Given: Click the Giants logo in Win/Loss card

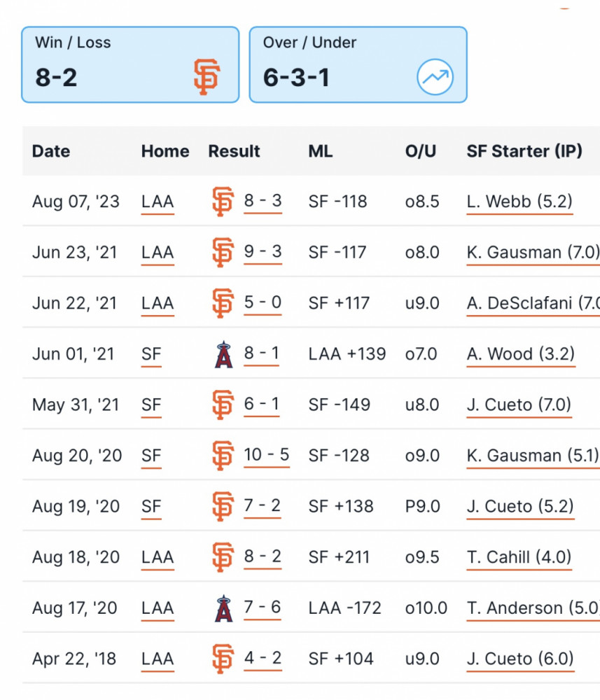Looking at the screenshot, I should 207,77.
